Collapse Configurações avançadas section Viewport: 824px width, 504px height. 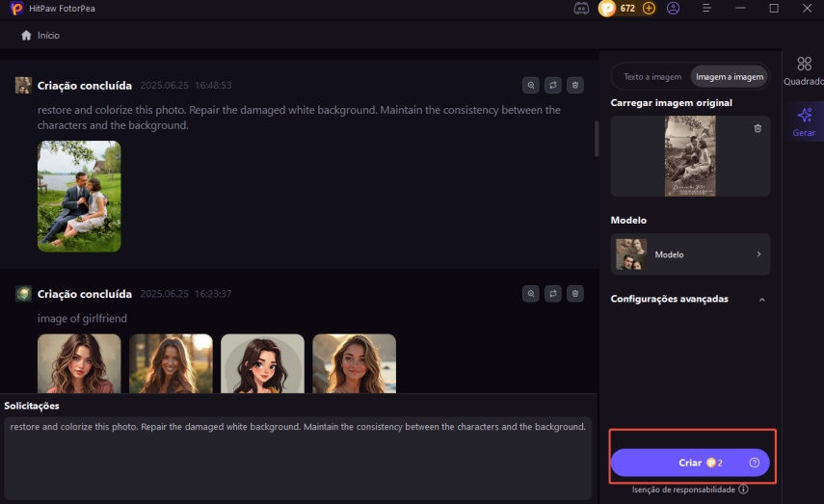click(762, 300)
